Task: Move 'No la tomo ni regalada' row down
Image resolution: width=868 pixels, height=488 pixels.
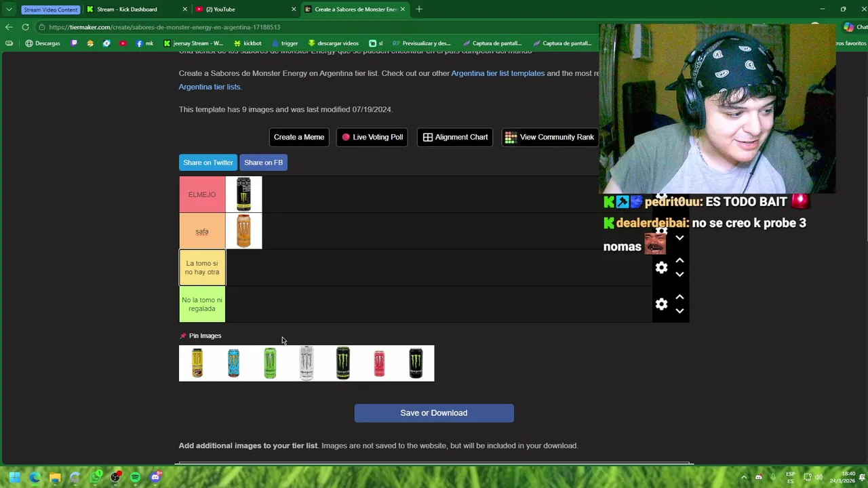Action: tap(679, 311)
